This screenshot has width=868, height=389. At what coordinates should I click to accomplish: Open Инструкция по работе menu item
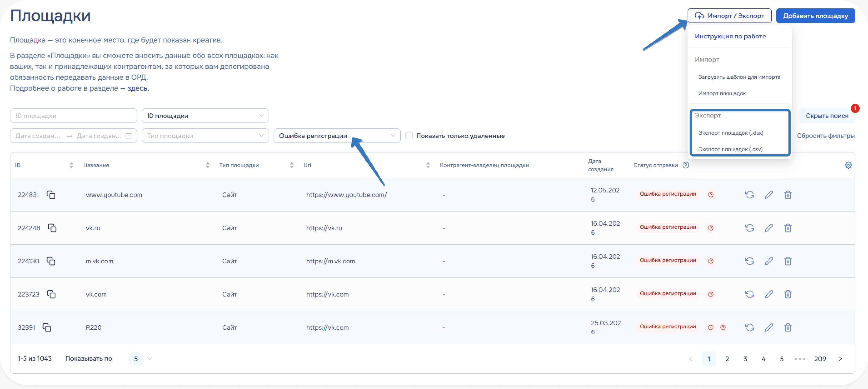click(730, 36)
